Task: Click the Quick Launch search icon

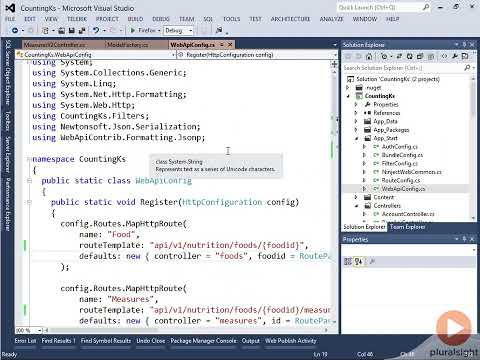Action: click(x=426, y=7)
